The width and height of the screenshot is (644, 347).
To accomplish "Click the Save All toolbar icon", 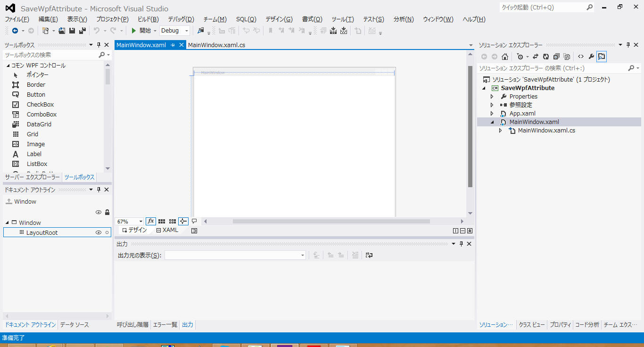I will pos(83,31).
